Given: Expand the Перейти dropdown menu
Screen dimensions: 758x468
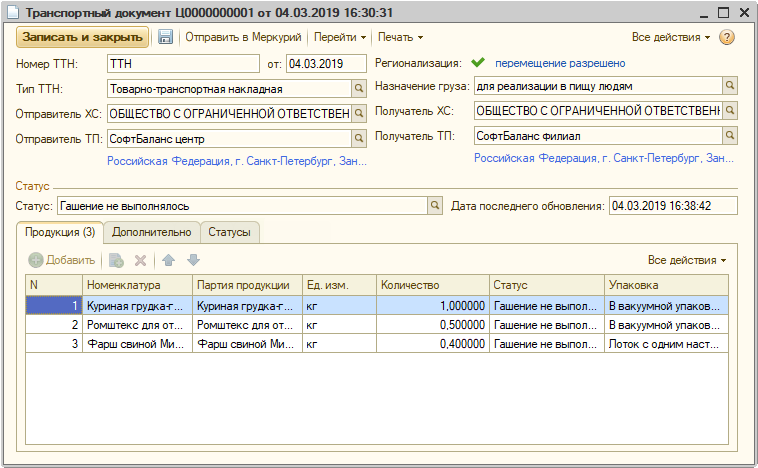Looking at the screenshot, I should [x=340, y=37].
